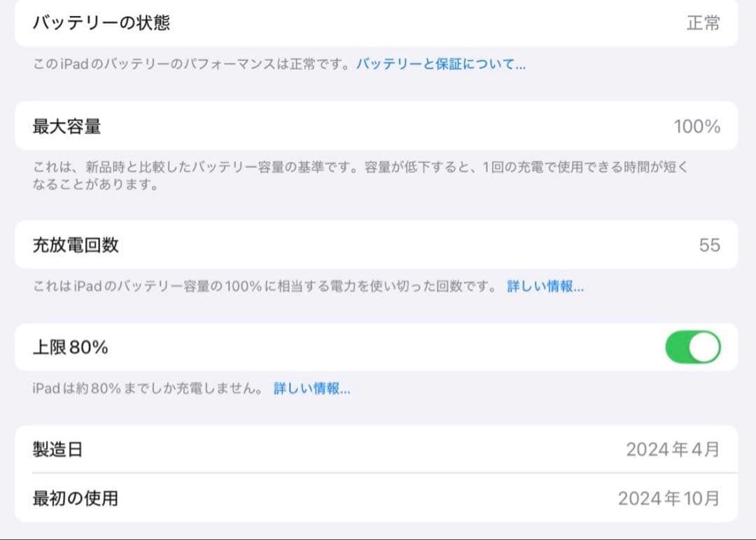Image resolution: width=756 pixels, height=540 pixels.
Task: Click the cycle count explanation text
Action: point(266,287)
